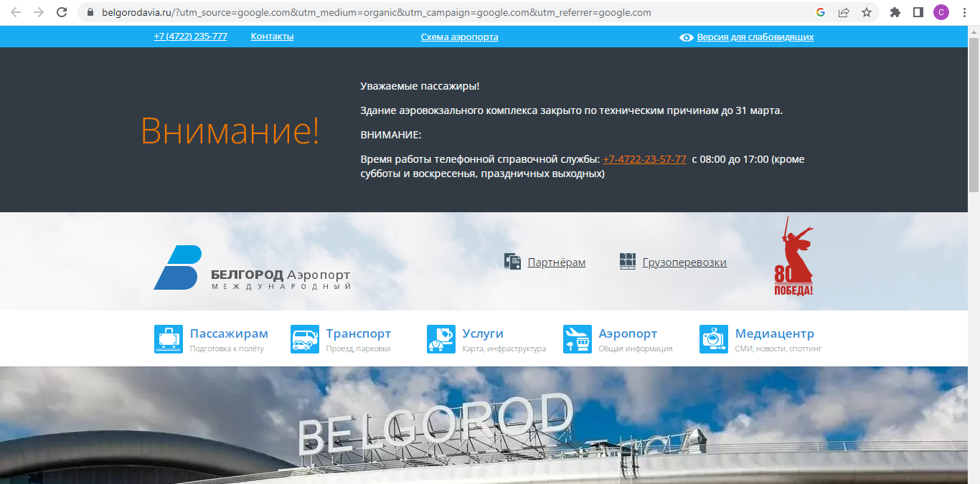Click the Партнёрам icon

pyautogui.click(x=512, y=262)
